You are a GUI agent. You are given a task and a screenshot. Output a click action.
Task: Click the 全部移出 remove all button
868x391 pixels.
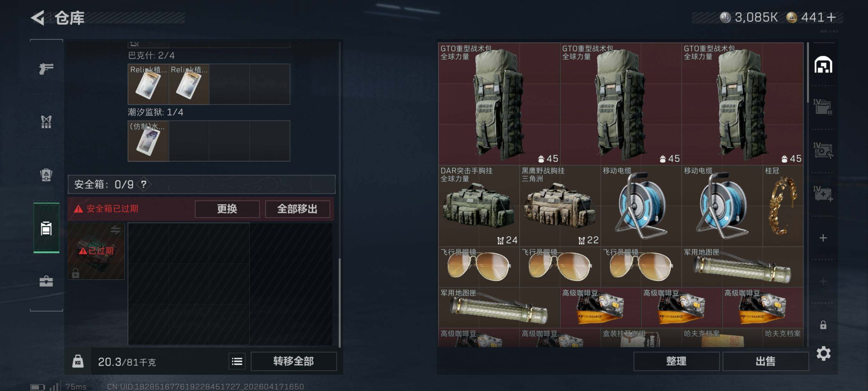(297, 209)
